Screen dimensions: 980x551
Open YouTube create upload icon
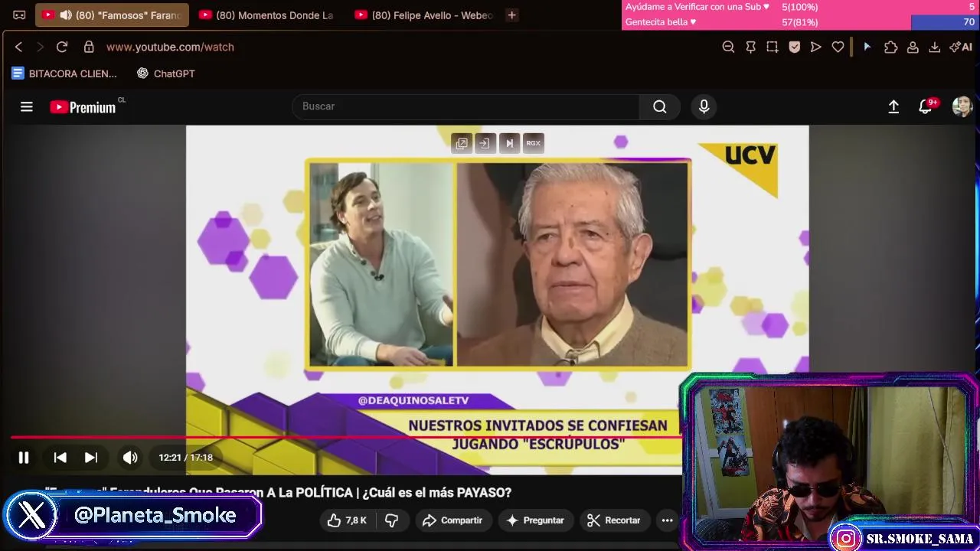pos(893,106)
